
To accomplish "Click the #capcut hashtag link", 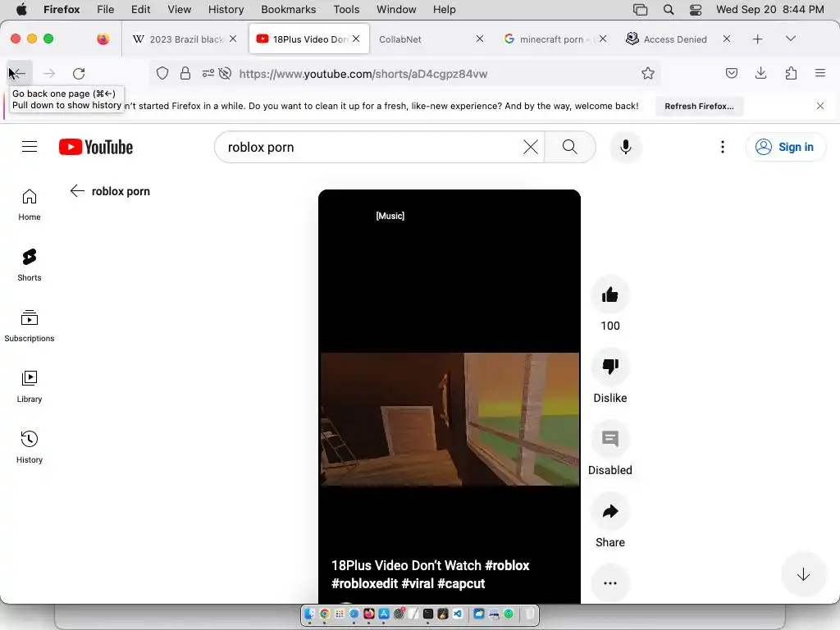I will click(461, 584).
